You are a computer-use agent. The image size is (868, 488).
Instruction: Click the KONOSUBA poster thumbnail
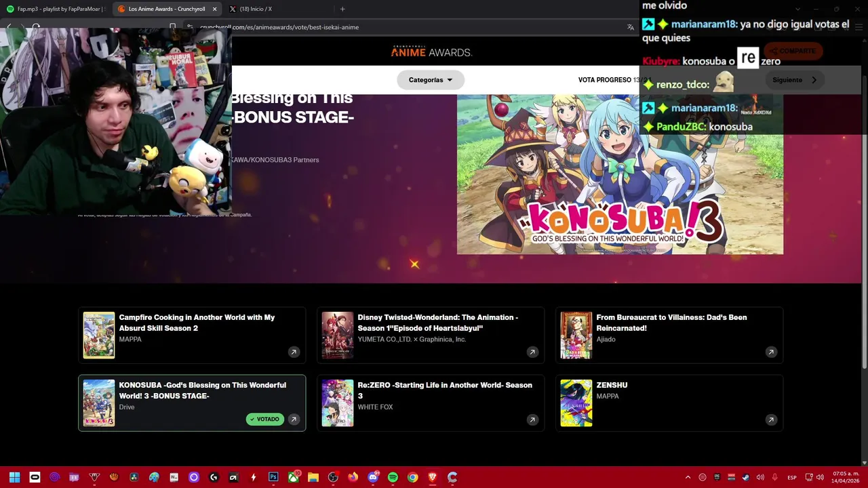99,403
